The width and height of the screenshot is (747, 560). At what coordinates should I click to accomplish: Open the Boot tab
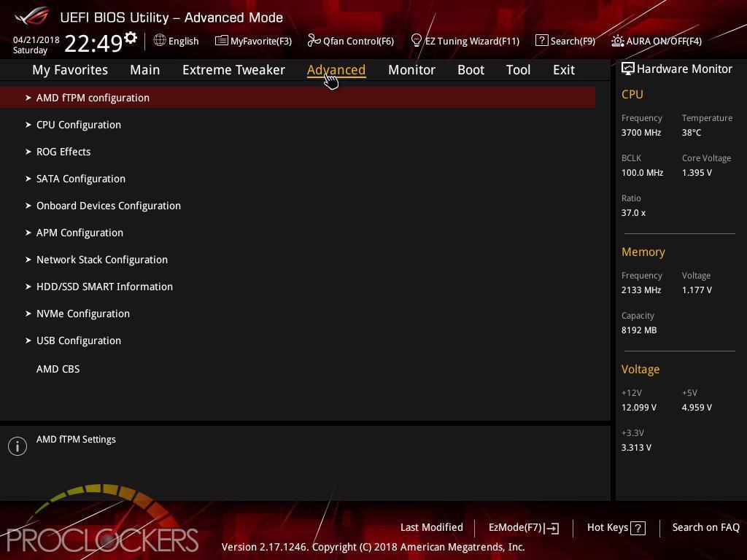471,70
